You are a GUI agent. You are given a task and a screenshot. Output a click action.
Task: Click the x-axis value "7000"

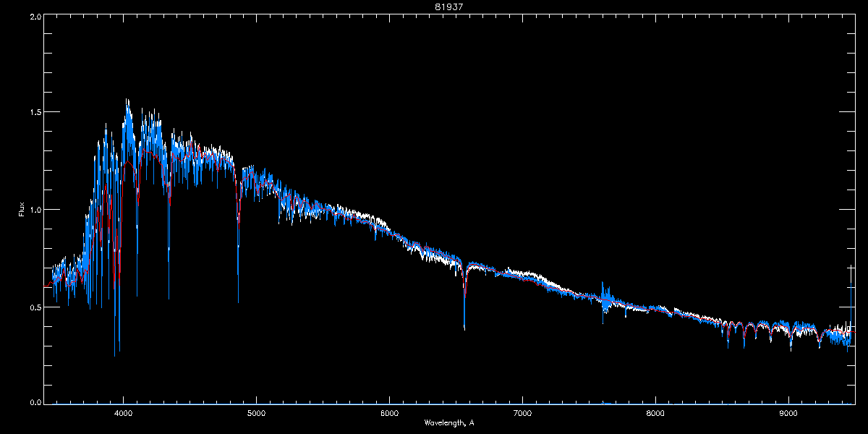click(x=522, y=413)
